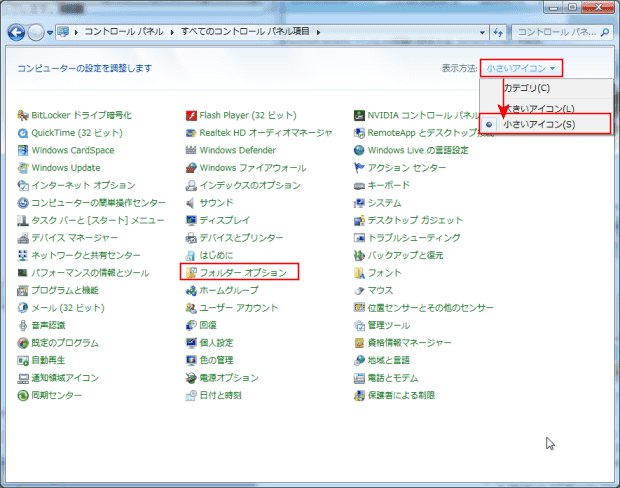This screenshot has height=488, width=620.
Task: Click the コントロール パネル breadcrumb
Action: pos(124,32)
